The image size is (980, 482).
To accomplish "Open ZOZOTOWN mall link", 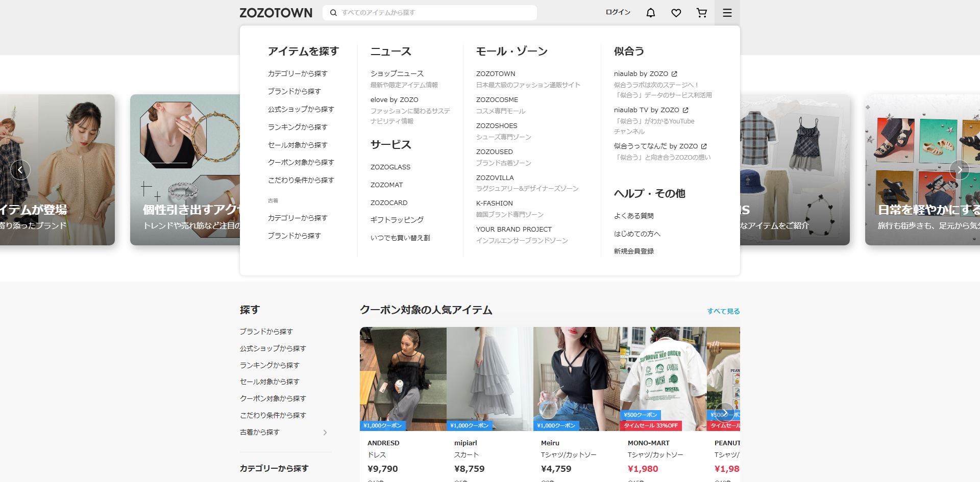I will pos(496,73).
